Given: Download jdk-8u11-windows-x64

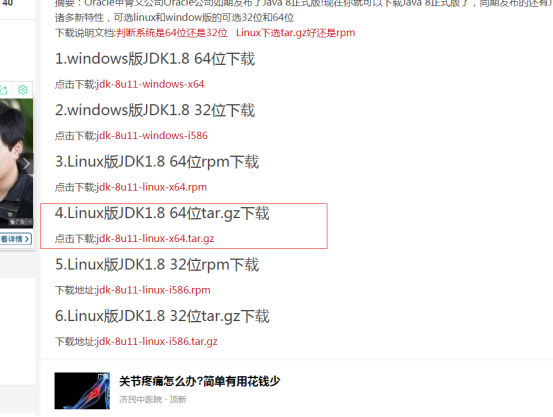Looking at the screenshot, I should 150,84.
